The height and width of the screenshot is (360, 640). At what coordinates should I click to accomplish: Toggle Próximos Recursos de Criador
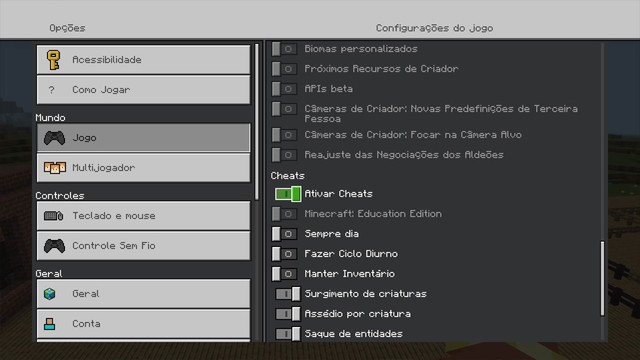284,69
